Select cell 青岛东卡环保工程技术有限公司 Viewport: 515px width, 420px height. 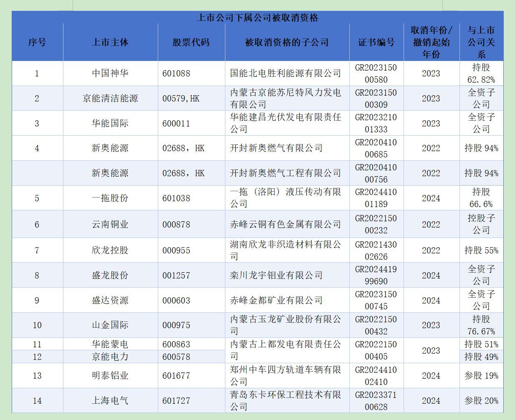click(x=287, y=400)
